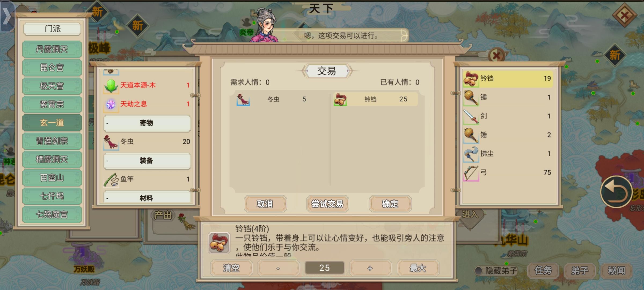Select 昆仑宫 in the sect list

point(52,68)
